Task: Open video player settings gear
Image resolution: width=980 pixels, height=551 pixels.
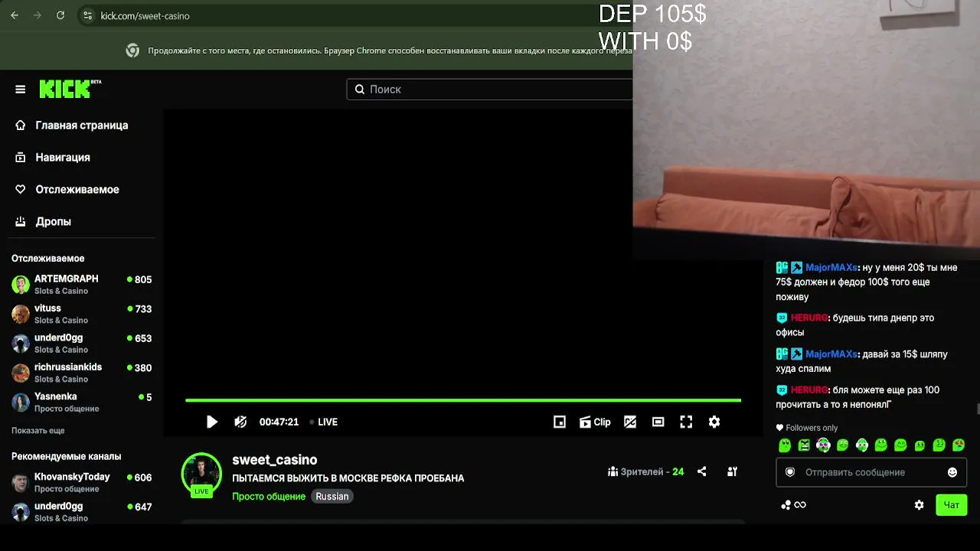Action: (714, 422)
